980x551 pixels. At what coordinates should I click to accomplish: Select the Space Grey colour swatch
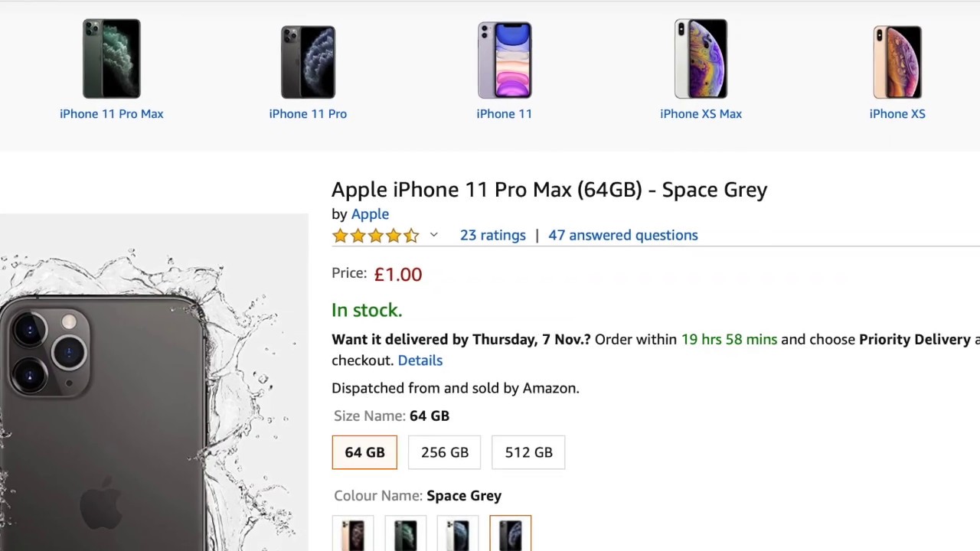point(511,534)
